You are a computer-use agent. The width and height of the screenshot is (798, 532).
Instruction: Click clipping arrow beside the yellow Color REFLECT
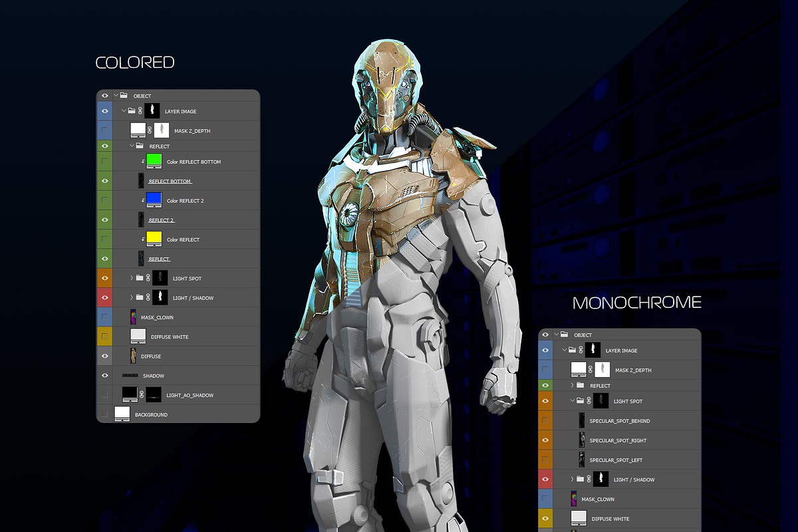point(143,239)
